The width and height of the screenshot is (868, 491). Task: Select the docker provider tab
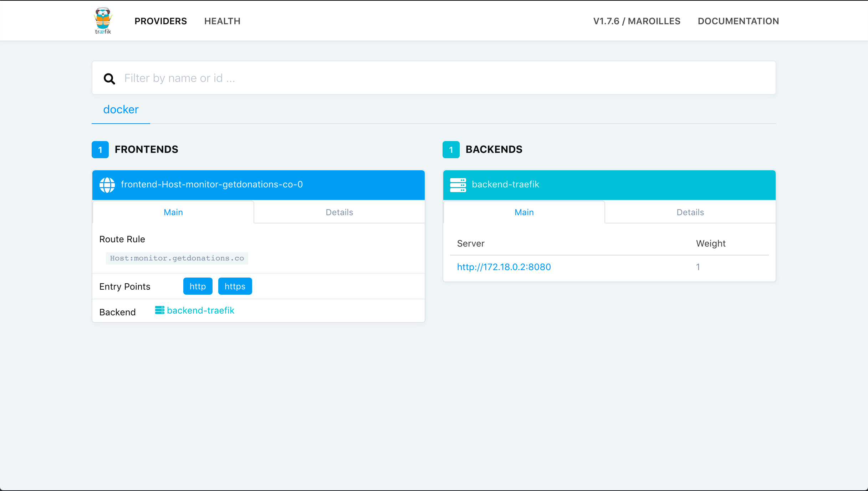(x=121, y=109)
